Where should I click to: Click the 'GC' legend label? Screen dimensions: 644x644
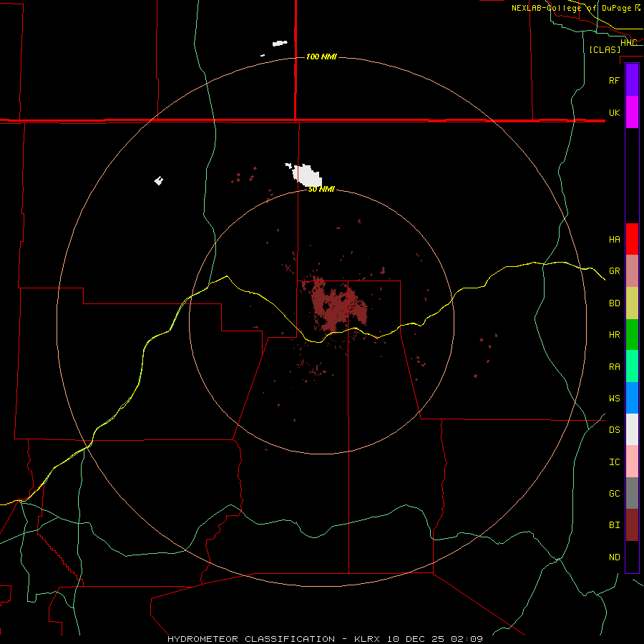(x=614, y=493)
